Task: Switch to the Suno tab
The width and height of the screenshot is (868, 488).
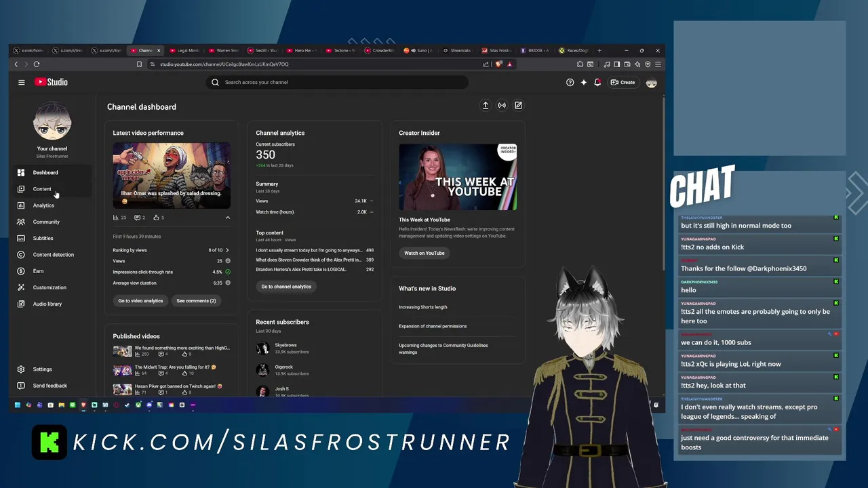Action: tap(418, 50)
